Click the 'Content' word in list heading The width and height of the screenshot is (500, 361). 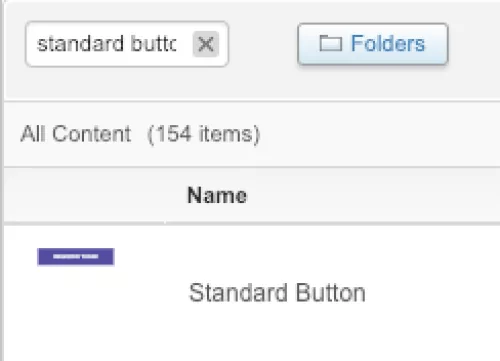pyautogui.click(x=91, y=134)
